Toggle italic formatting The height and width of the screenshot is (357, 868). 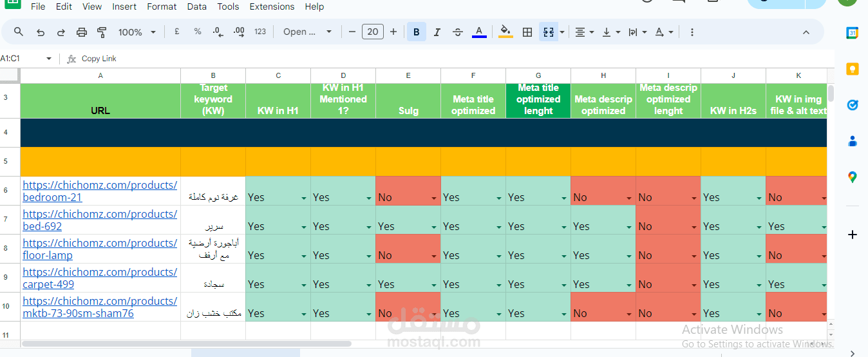pyautogui.click(x=437, y=32)
